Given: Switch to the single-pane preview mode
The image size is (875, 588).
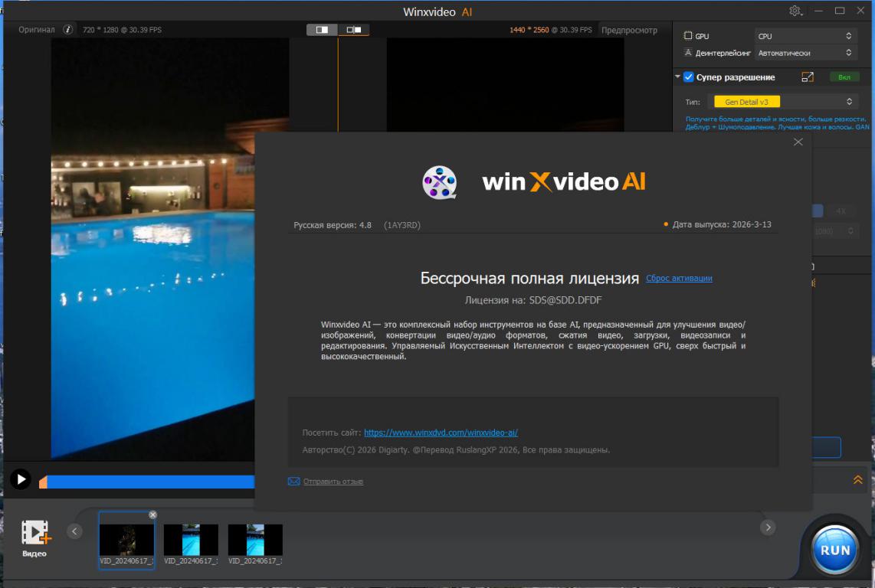Looking at the screenshot, I should (322, 30).
